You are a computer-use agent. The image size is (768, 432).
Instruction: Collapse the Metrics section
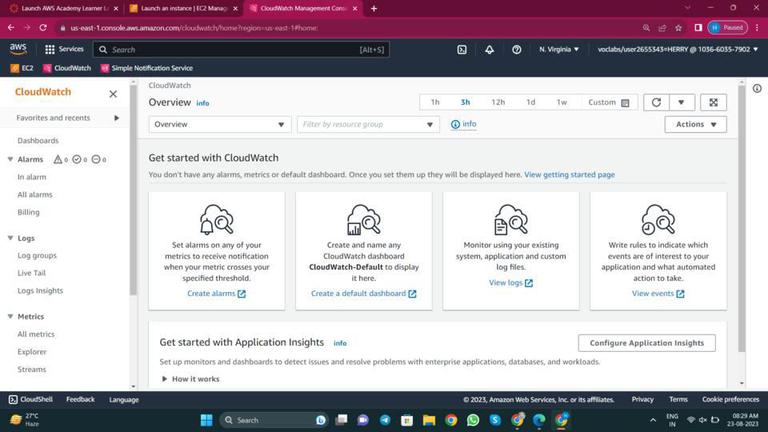[x=10, y=316]
